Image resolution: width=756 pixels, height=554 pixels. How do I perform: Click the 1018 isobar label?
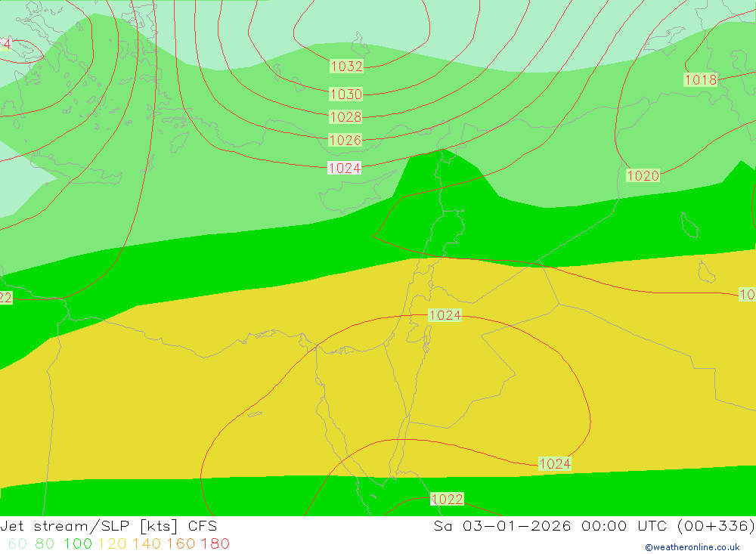(x=701, y=79)
